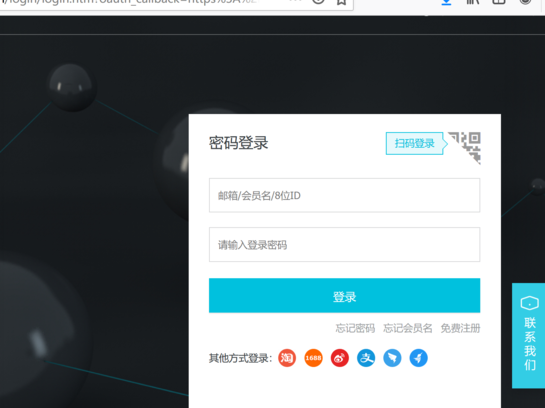
Task: Focus the 请输入登录密码 password field
Action: click(344, 245)
